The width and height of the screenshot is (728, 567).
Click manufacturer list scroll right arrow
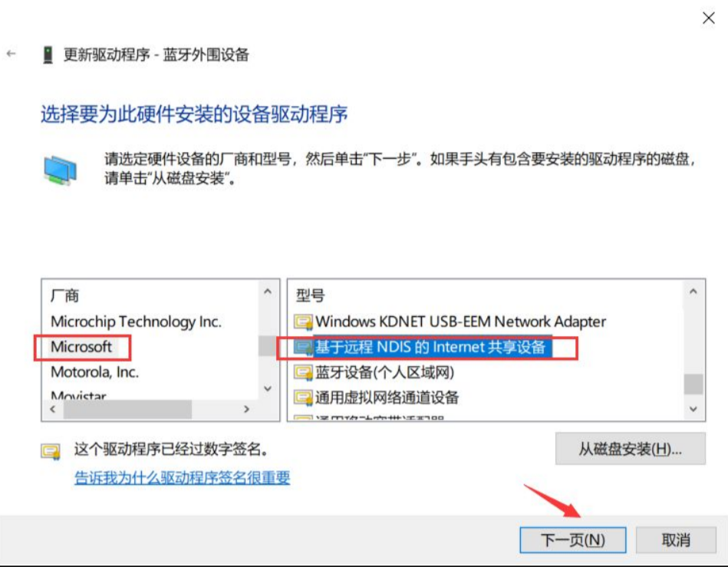pos(246,409)
